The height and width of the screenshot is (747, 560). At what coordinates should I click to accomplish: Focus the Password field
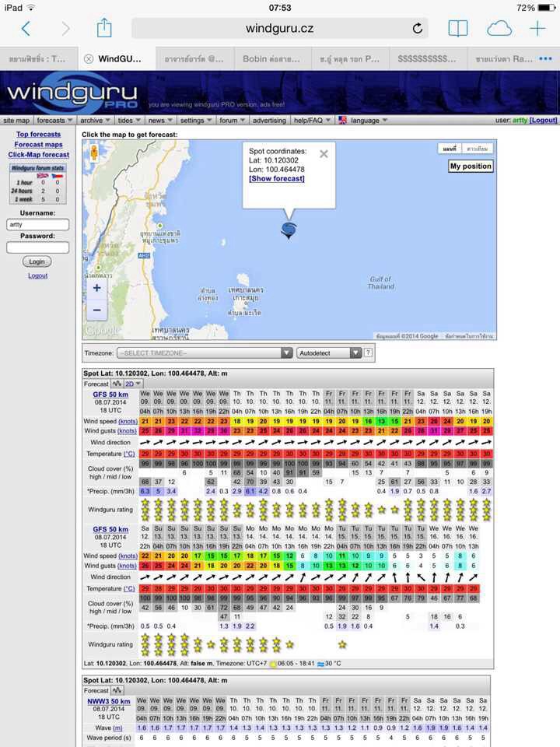tap(37, 247)
